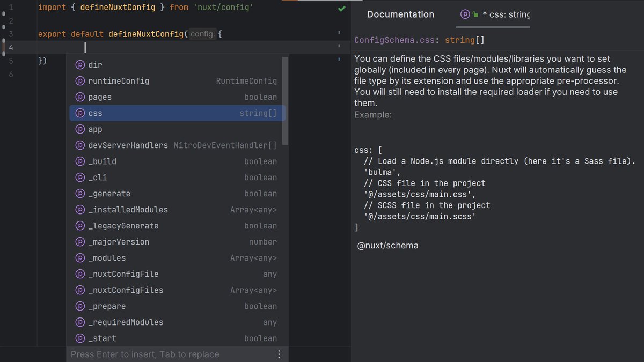The width and height of the screenshot is (644, 362).
Task: Click the '@/assets/css/main.scss' example line
Action: pos(420,217)
